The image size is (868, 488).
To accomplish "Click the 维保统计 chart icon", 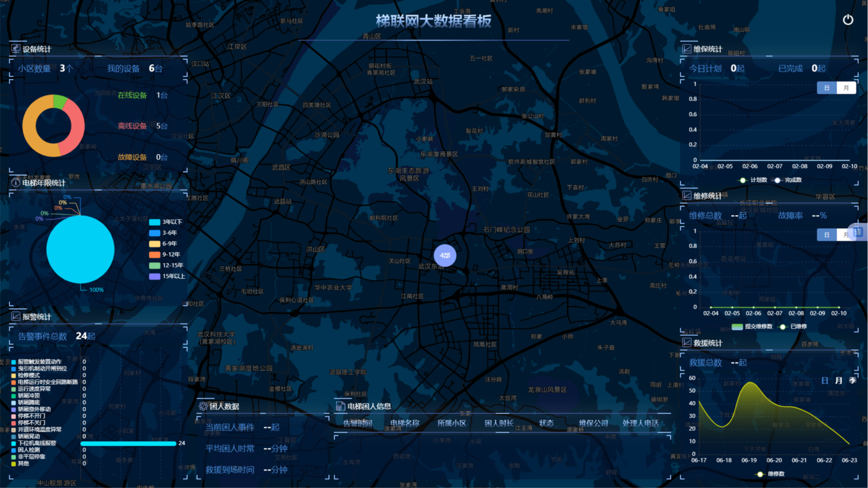I will (x=686, y=49).
